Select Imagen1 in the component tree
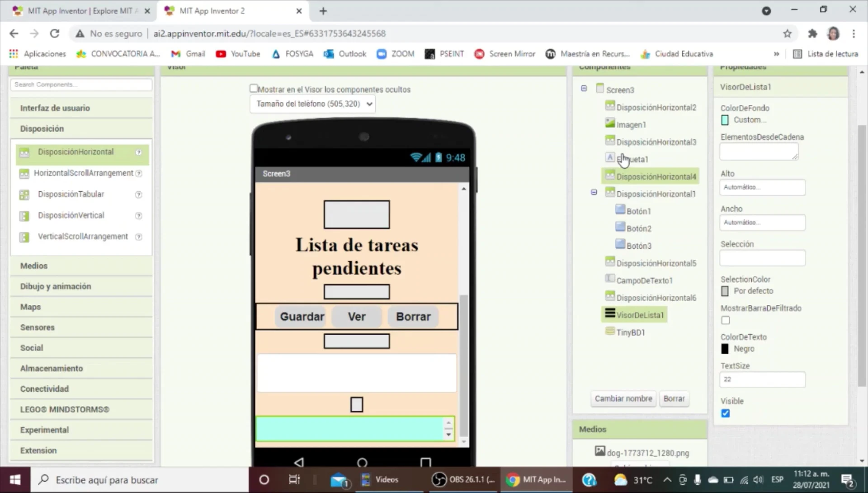 coord(631,125)
